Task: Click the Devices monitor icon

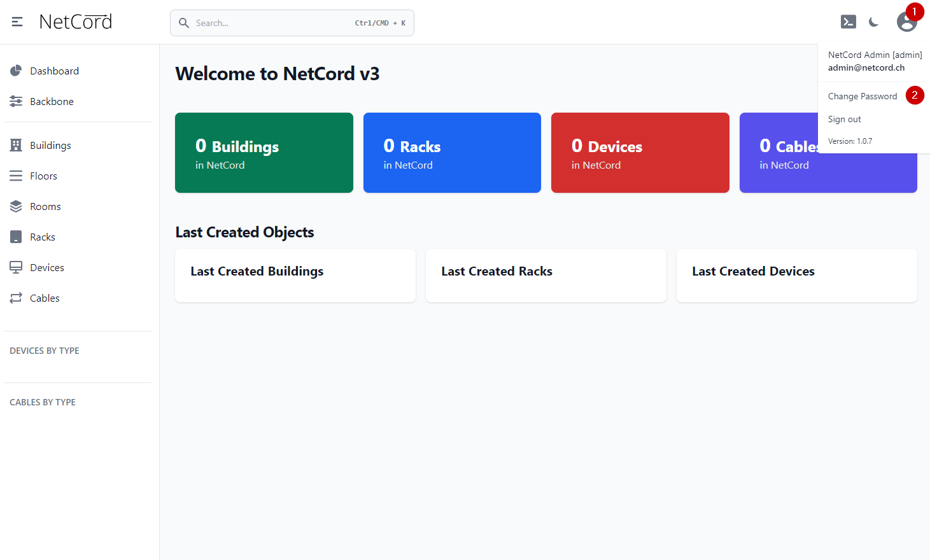Action: [x=16, y=267]
